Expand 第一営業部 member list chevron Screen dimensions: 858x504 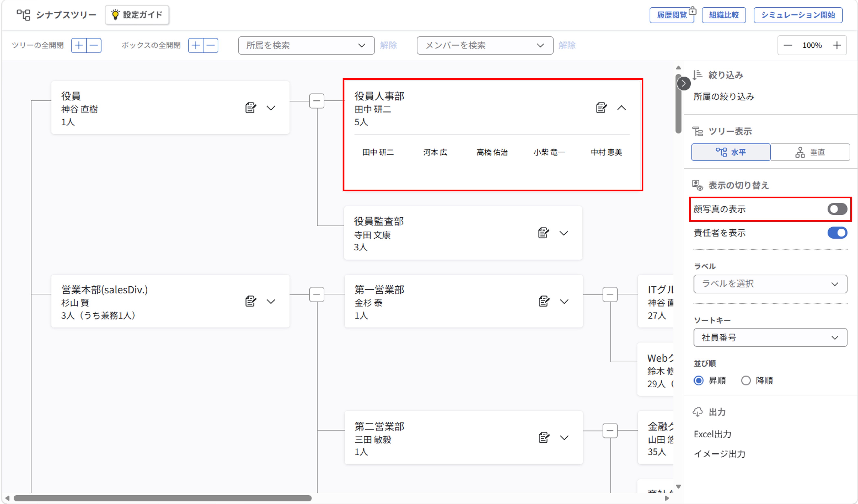click(565, 302)
